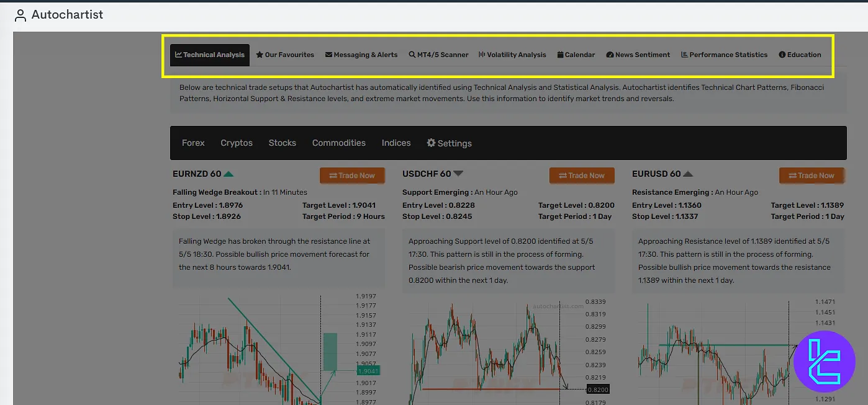
Task: Open the EURNZD falling wedge chart
Action: click(x=279, y=349)
